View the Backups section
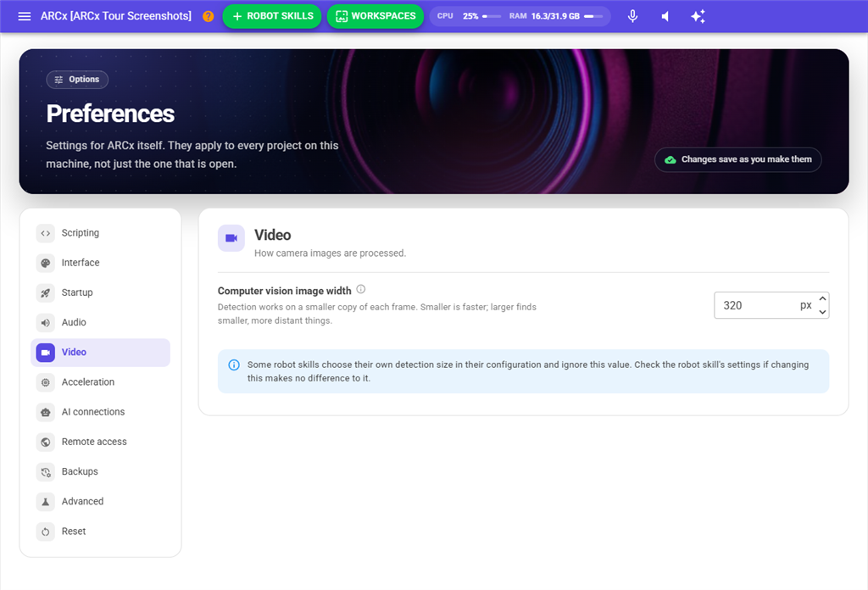868x590 pixels. point(100,472)
